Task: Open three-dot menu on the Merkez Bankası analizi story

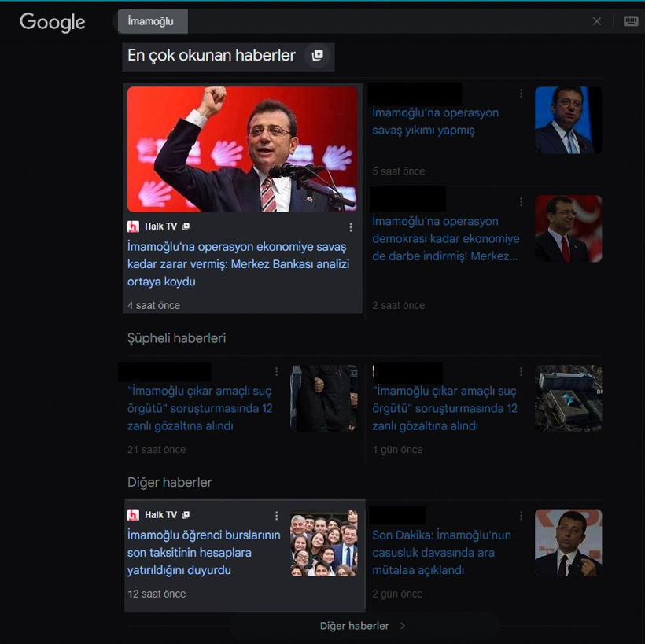Action: [x=351, y=227]
